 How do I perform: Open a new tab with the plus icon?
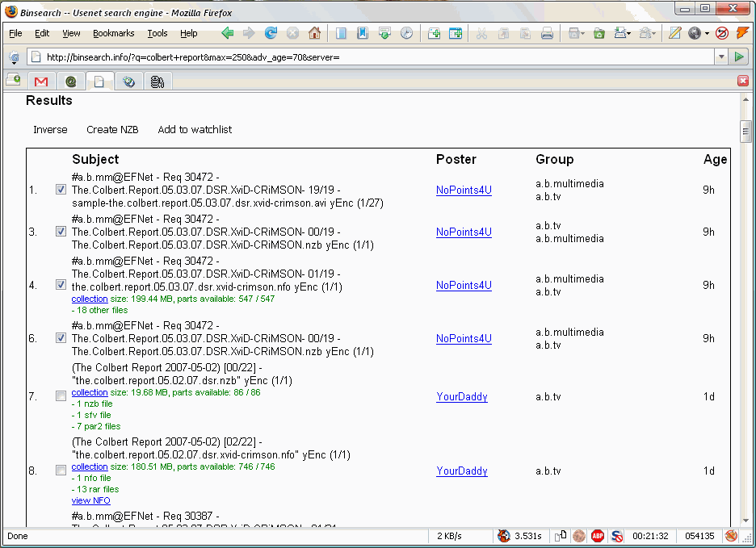(x=434, y=33)
